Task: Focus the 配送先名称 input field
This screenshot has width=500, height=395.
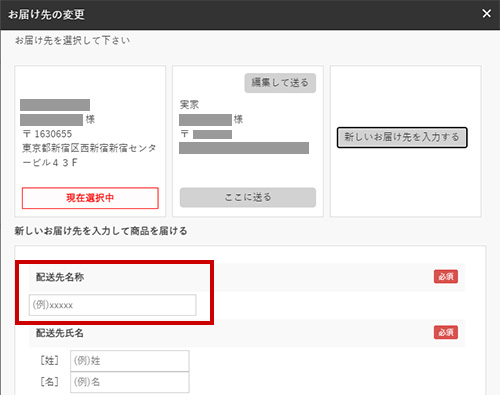Action: pos(113,305)
